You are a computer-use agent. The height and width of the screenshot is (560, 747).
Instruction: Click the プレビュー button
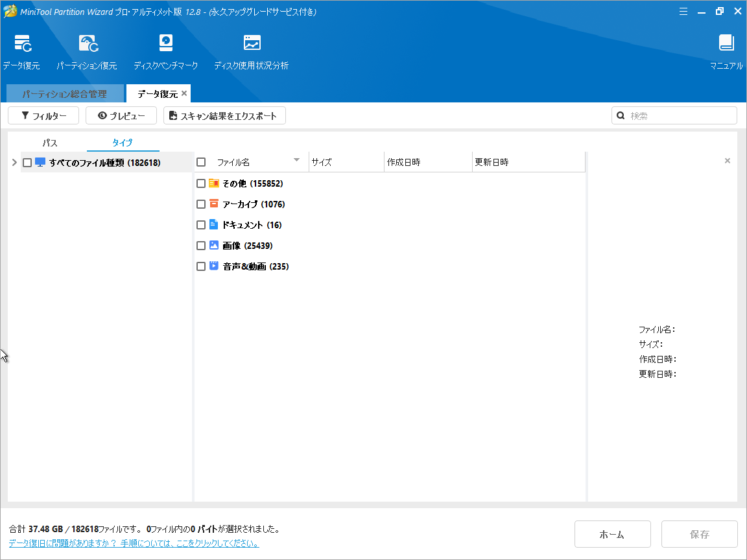coord(121,116)
